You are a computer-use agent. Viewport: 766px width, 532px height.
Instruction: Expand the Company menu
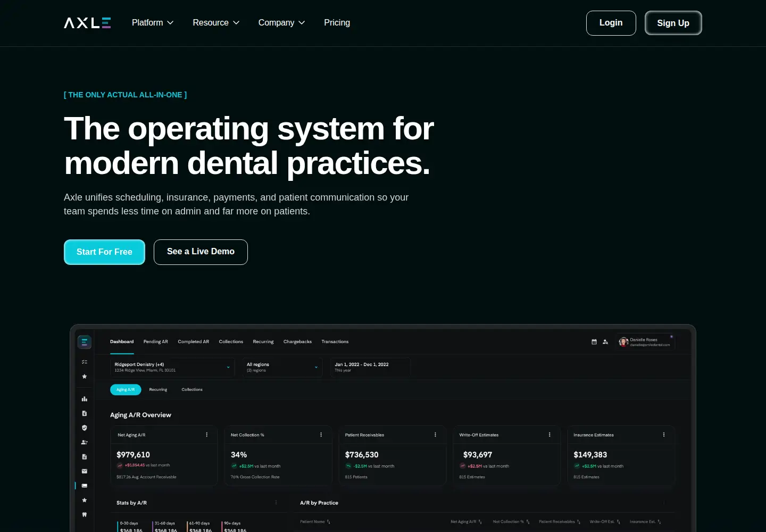281,23
